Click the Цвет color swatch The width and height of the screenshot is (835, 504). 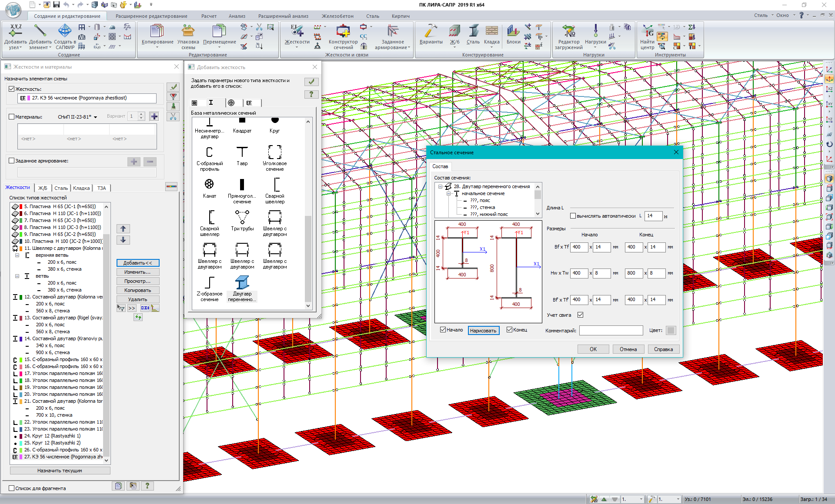[671, 330]
